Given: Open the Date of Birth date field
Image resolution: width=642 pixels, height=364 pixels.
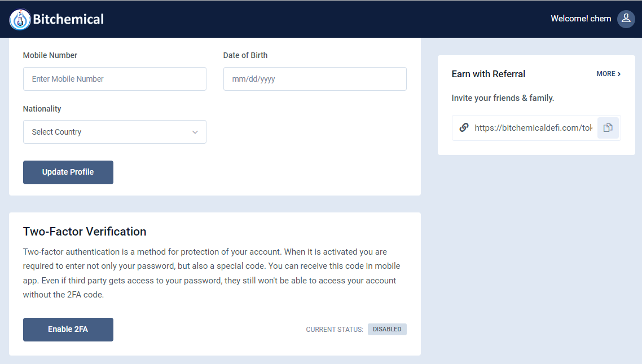Looking at the screenshot, I should 315,79.
